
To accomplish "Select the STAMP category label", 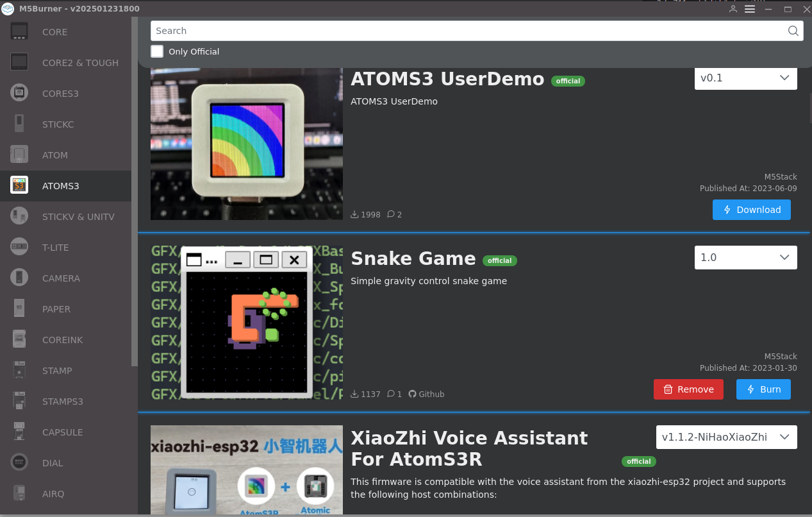I will point(57,371).
